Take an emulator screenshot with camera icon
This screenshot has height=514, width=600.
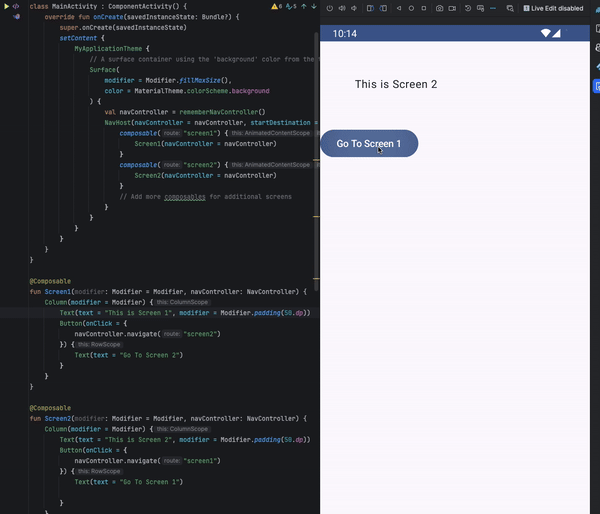[439, 9]
